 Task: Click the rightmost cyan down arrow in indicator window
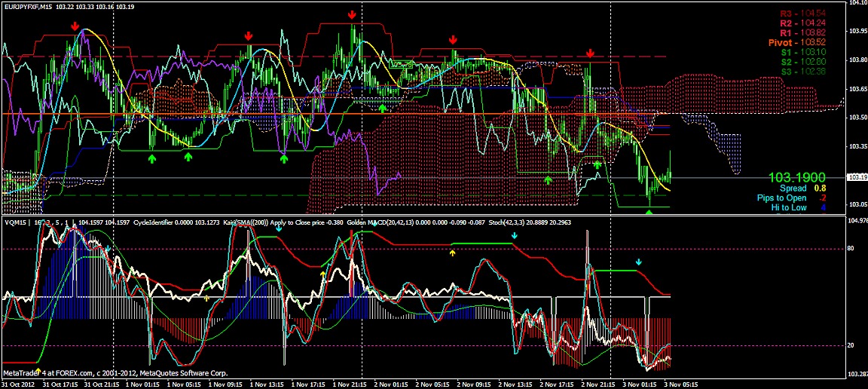639,262
